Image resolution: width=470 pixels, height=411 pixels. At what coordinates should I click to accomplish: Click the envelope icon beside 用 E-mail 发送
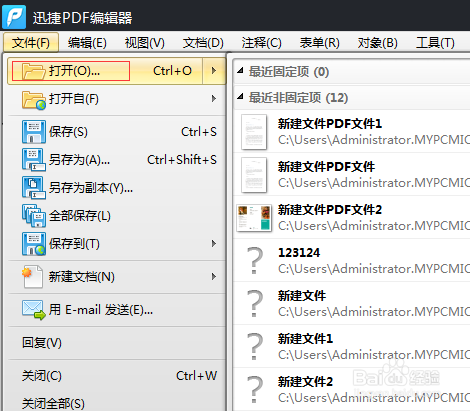coord(34,310)
